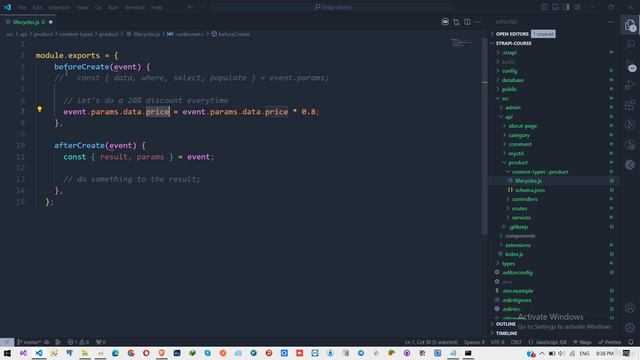The image size is (640, 360).
Task: Open the Manage gear icon
Action: [x=630, y=327]
